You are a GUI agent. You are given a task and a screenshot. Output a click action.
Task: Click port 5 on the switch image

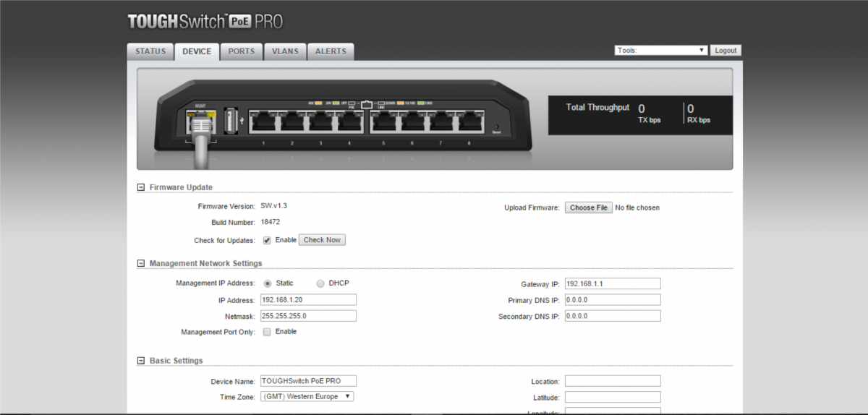384,122
